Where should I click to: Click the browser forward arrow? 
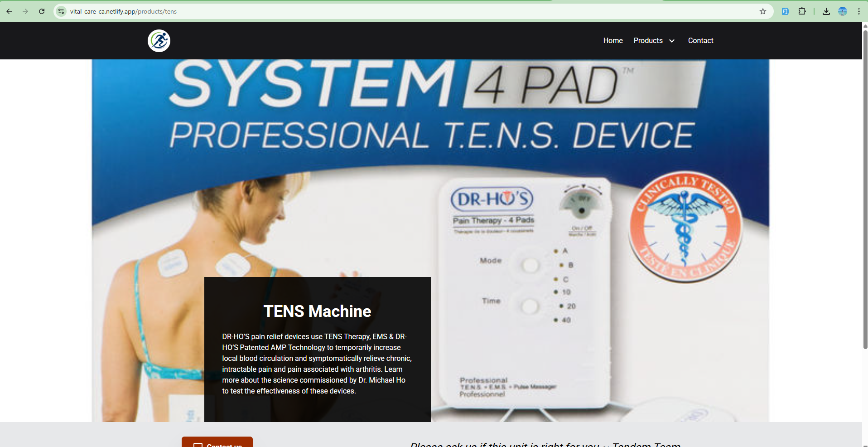[25, 11]
